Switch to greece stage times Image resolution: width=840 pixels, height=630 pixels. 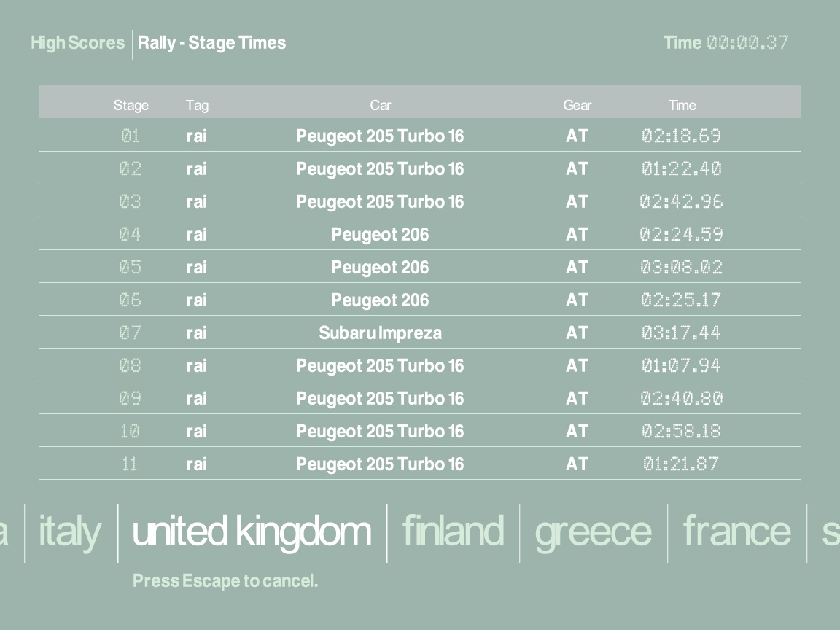tap(593, 531)
